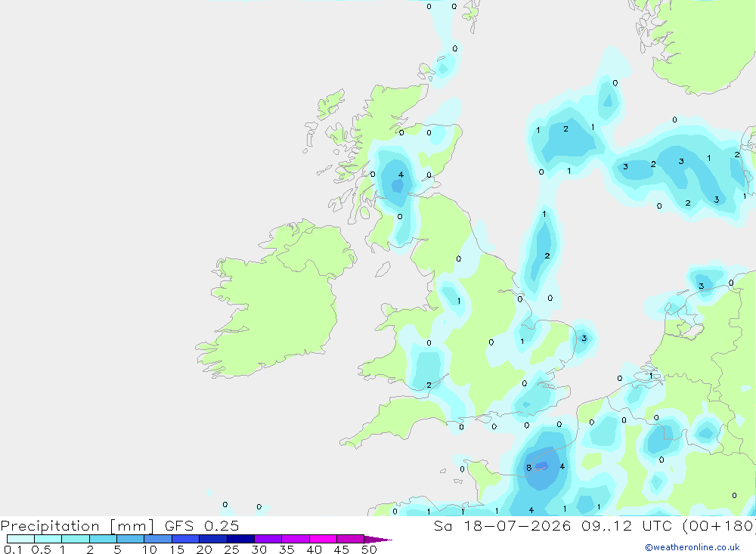756x554 pixels.
Task: Click the '8' precipitation value on the map
Action: 529,468
